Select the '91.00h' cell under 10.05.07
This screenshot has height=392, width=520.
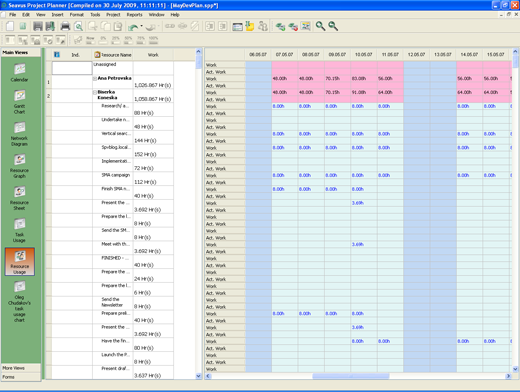click(x=364, y=92)
